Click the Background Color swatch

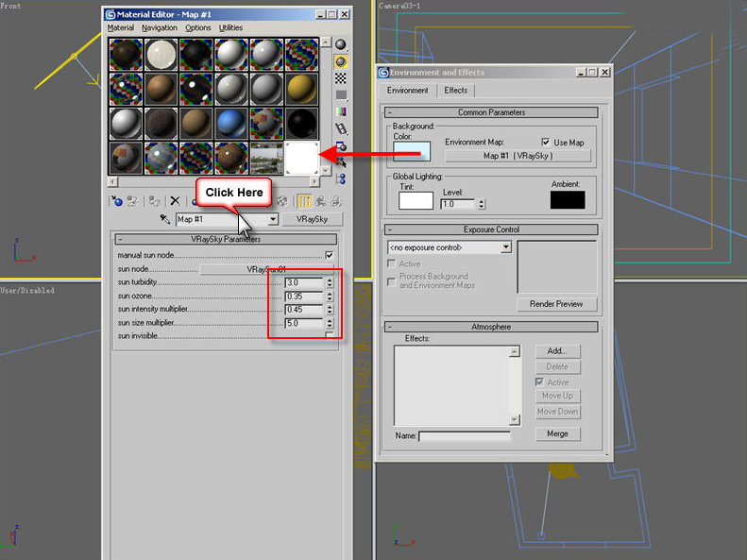412,151
